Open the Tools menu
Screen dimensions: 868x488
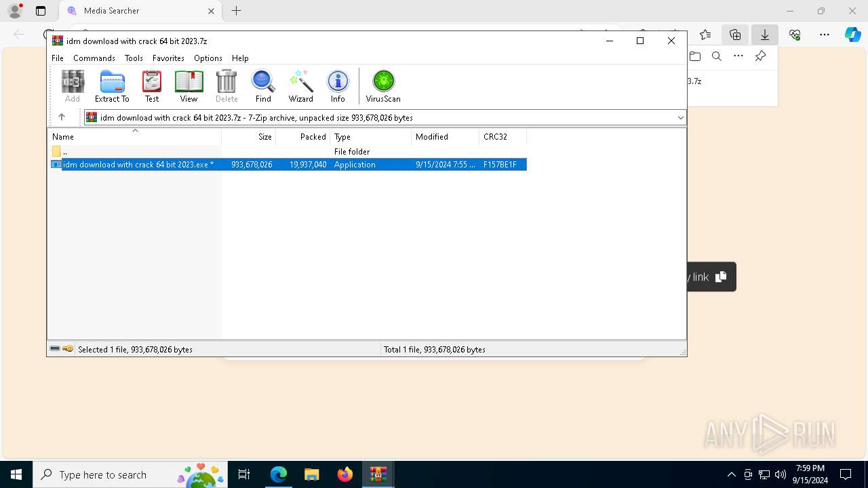tap(134, 58)
